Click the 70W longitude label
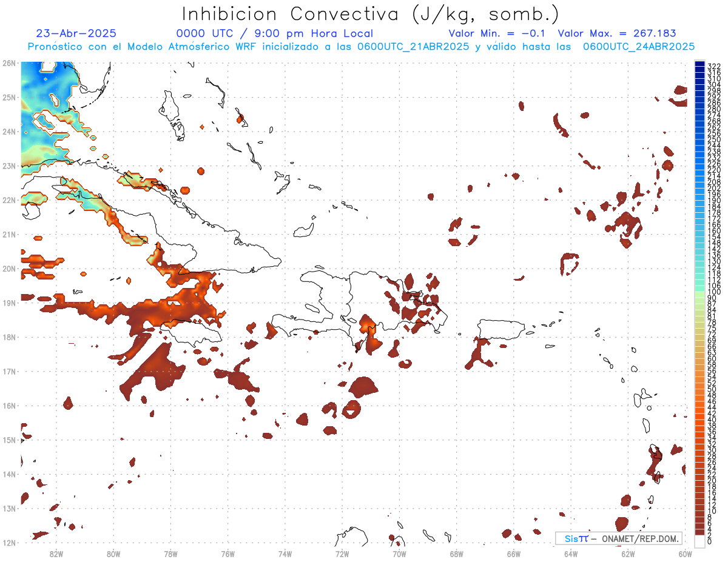Image resolution: width=728 pixels, height=562 pixels. [399, 554]
